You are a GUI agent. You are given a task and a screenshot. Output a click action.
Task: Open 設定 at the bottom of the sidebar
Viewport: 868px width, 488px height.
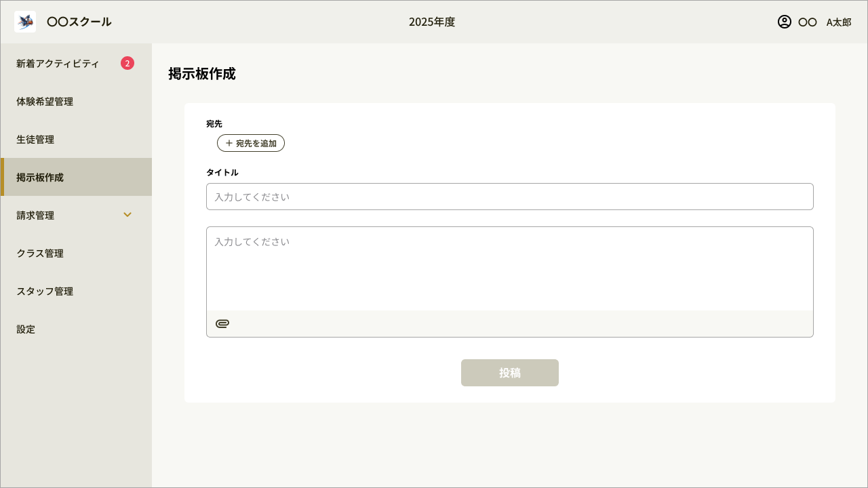coord(25,329)
